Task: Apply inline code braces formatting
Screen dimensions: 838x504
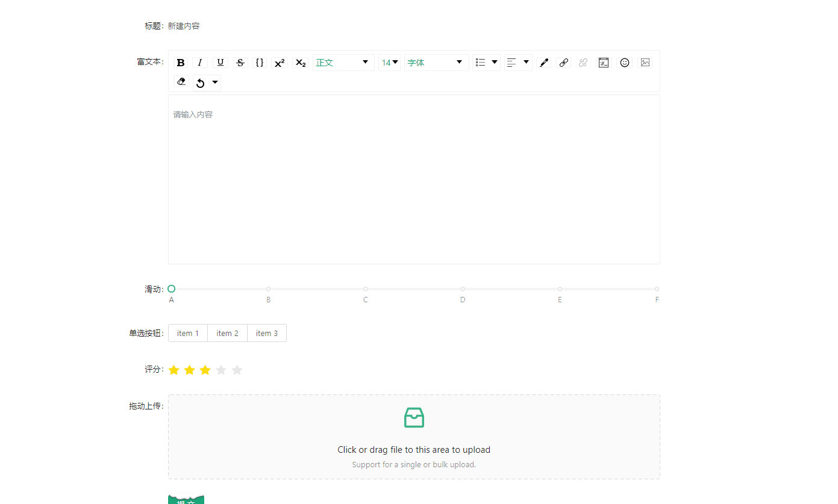Action: 260,63
